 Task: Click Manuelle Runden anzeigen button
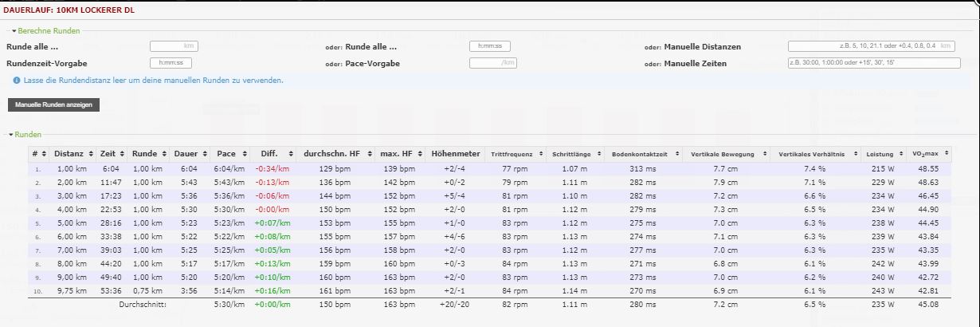[x=53, y=105]
